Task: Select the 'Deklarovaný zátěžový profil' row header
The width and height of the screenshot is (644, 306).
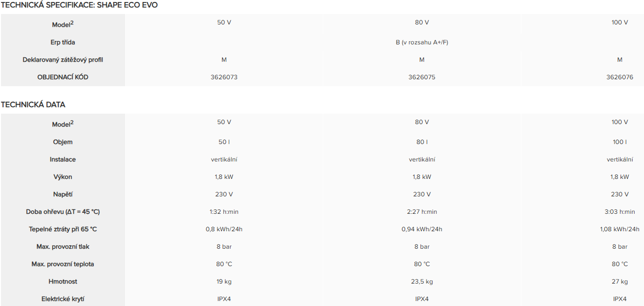Action: [63, 60]
